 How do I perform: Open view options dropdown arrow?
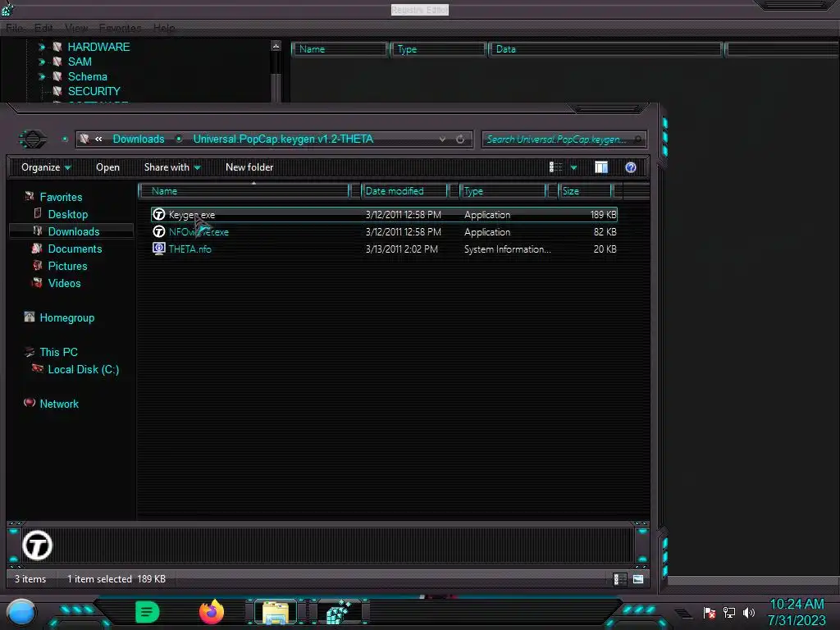[573, 167]
